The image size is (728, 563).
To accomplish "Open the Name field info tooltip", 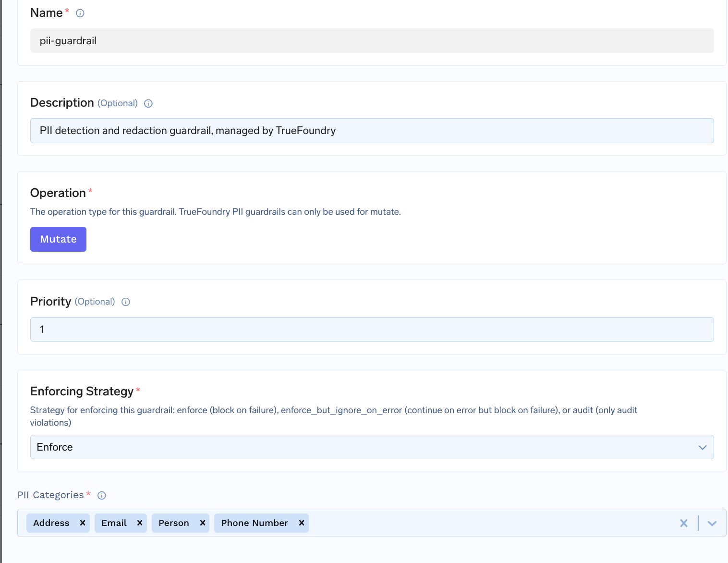I will (79, 13).
